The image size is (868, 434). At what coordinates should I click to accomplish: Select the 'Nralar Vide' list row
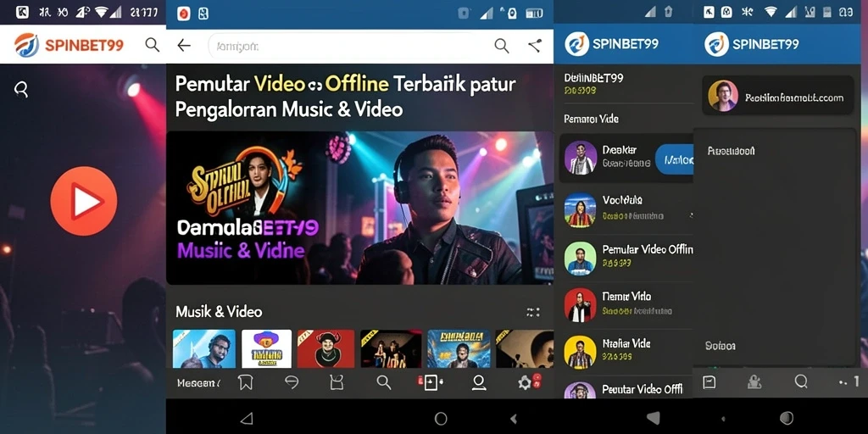(626, 352)
